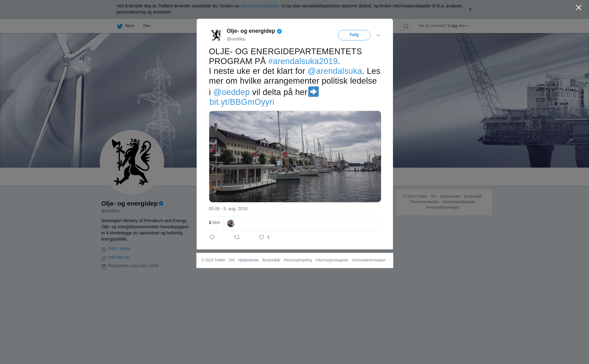
Task: Click the Olje- og energidep avatar in tweet
Action: (216, 35)
